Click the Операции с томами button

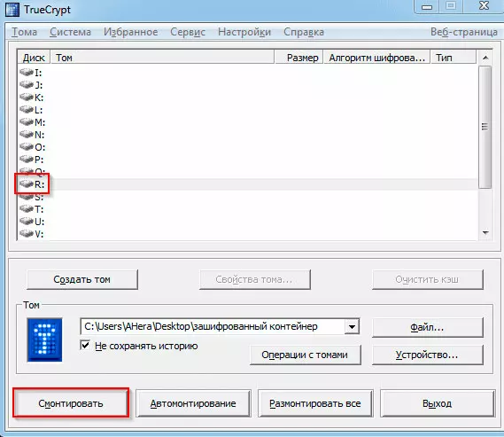tap(305, 355)
